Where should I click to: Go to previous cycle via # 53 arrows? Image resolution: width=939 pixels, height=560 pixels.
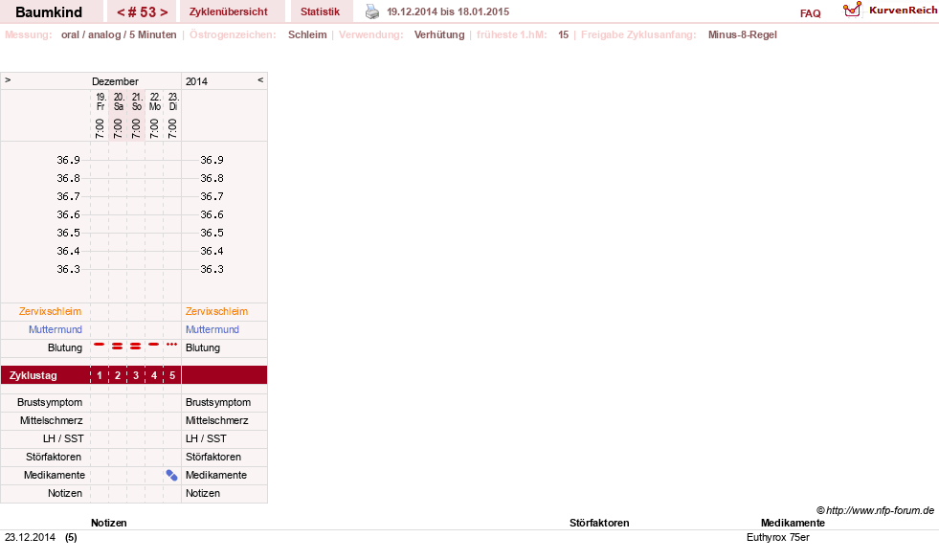pyautogui.click(x=121, y=12)
